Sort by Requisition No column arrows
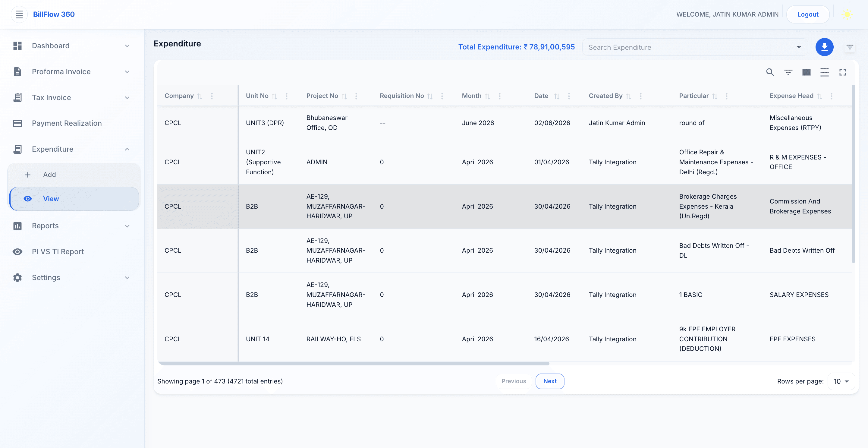Image resolution: width=868 pixels, height=448 pixels. [x=429, y=96]
